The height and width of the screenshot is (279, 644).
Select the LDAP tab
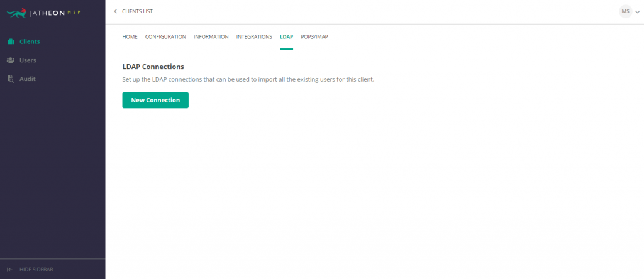tap(286, 37)
